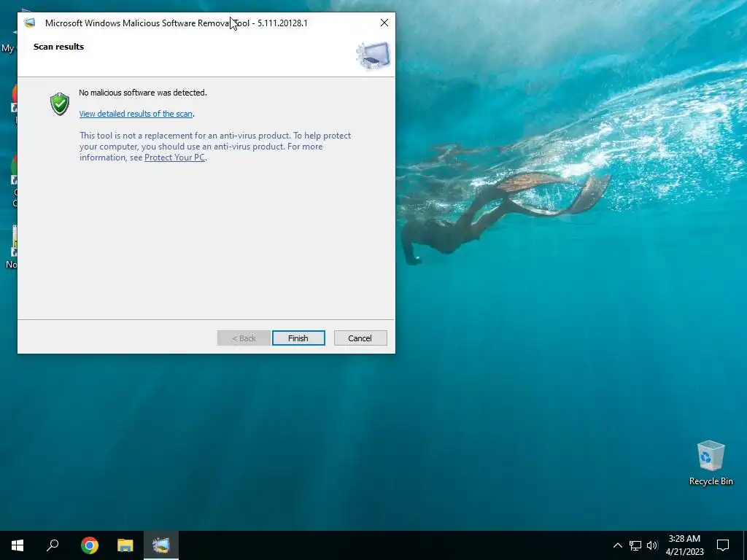Open taskbar search magnifier

(53, 545)
